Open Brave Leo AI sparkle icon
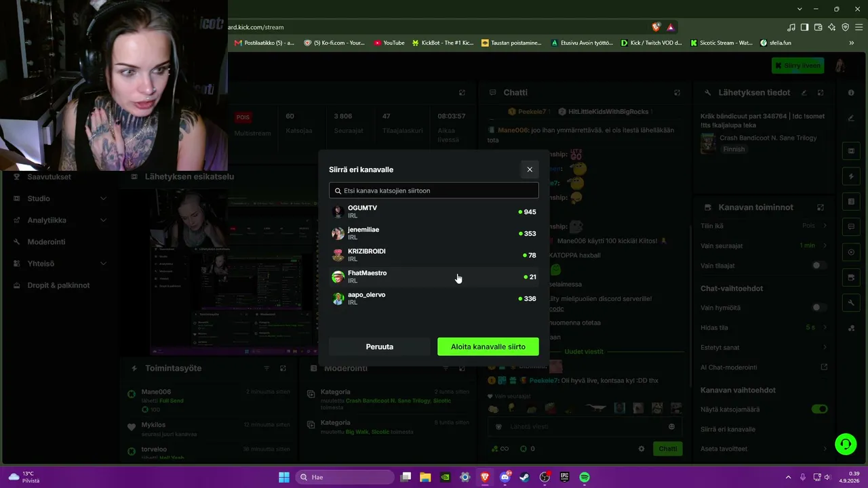This screenshot has width=868, height=488. point(831,27)
